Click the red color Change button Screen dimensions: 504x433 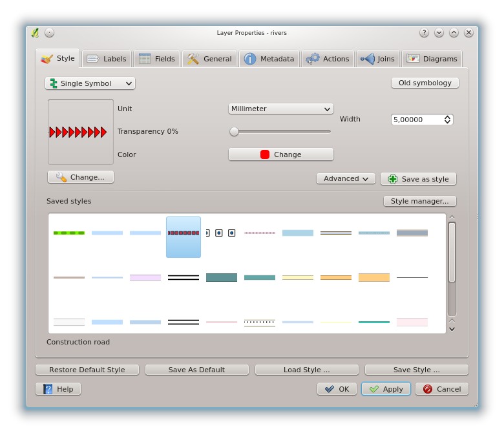click(x=281, y=154)
